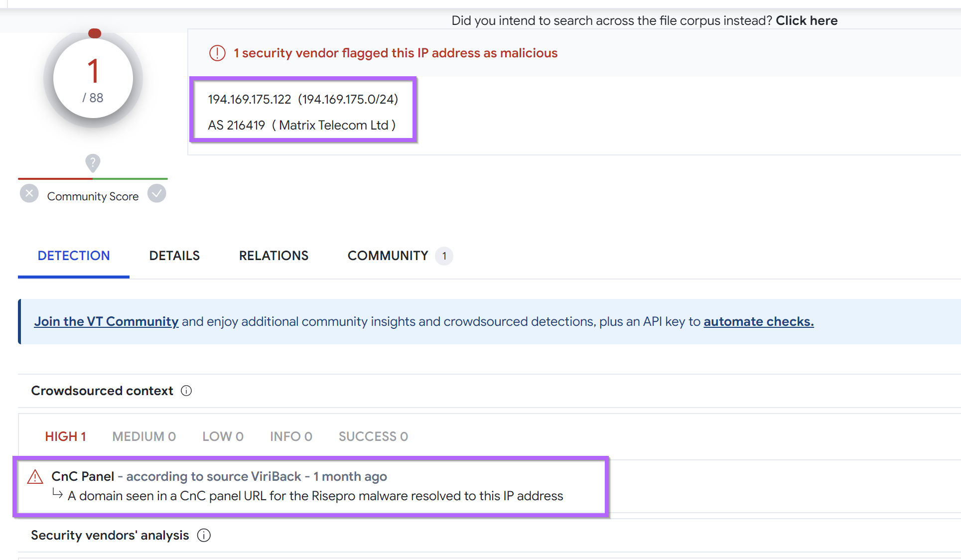The width and height of the screenshot is (961, 560).
Task: Switch to the DETAILS tab
Action: (x=174, y=256)
